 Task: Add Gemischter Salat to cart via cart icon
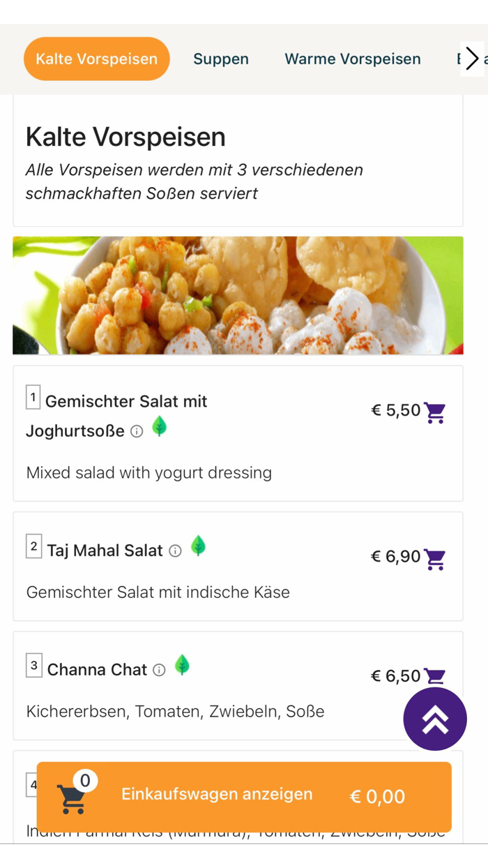coord(436,414)
